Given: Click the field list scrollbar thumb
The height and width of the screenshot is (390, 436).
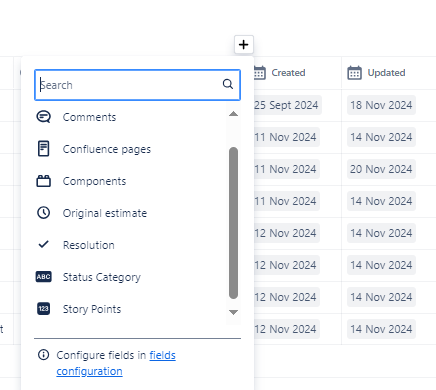Looking at the screenshot, I should (233, 223).
